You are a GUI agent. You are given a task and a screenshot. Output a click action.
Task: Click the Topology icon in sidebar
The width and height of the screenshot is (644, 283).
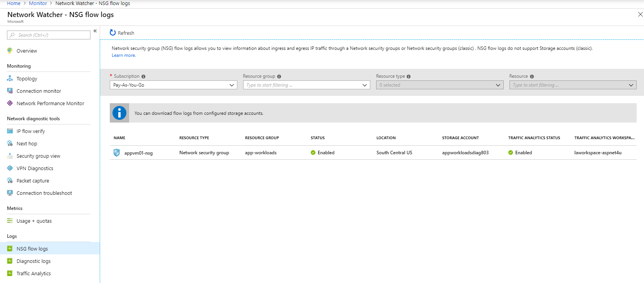tap(10, 78)
